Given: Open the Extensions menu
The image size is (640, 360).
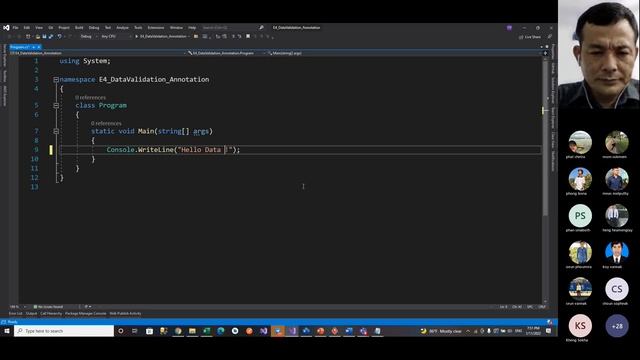Looking at the screenshot, I should (156, 28).
